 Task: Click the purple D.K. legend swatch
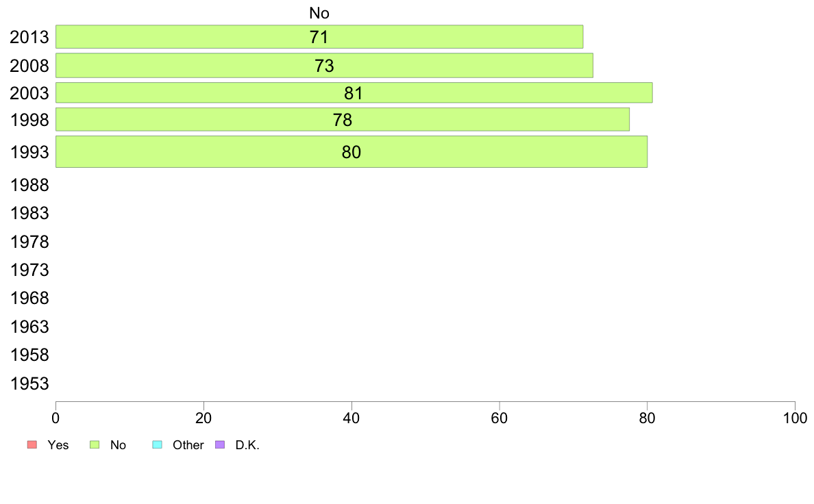coord(220,445)
